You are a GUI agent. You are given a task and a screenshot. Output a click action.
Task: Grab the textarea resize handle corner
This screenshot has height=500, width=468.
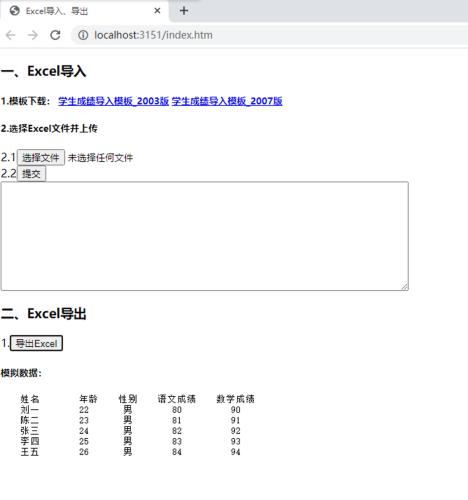tap(405, 287)
